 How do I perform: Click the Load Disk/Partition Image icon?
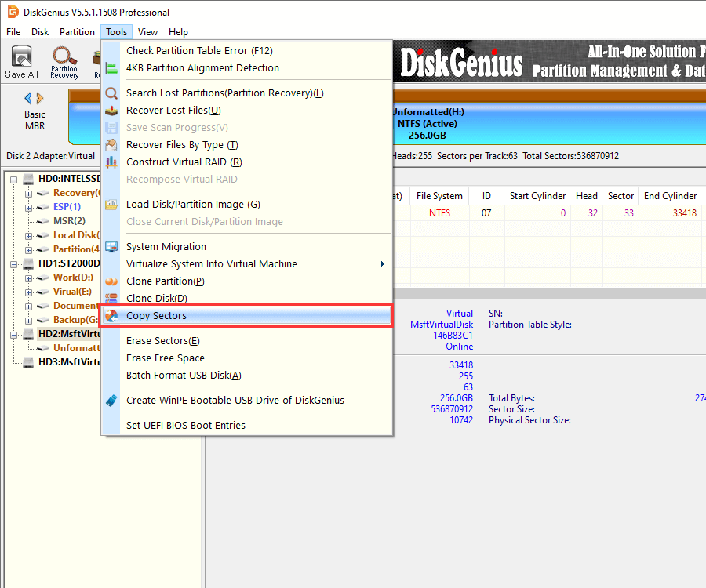(111, 205)
